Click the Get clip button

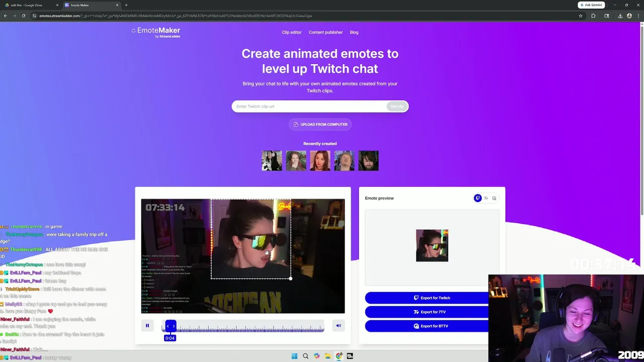click(x=397, y=106)
